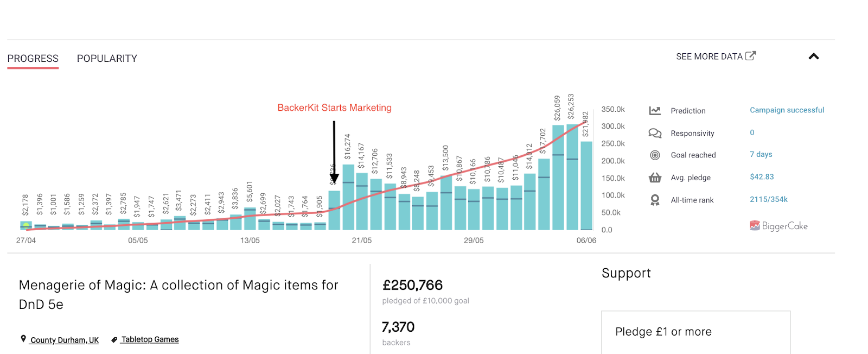Click the Prediction trend chart icon

click(x=655, y=111)
